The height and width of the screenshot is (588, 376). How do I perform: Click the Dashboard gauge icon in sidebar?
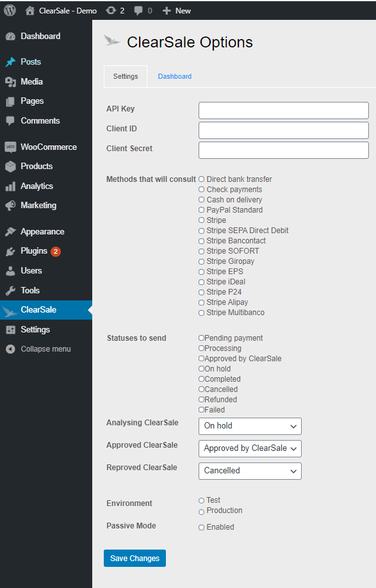pos(10,37)
